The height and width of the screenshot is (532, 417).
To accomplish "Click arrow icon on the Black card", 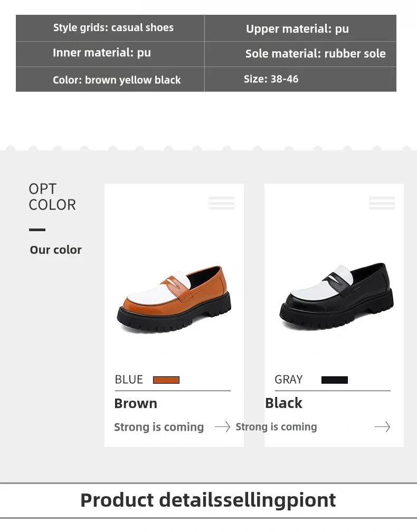I will point(382,426).
